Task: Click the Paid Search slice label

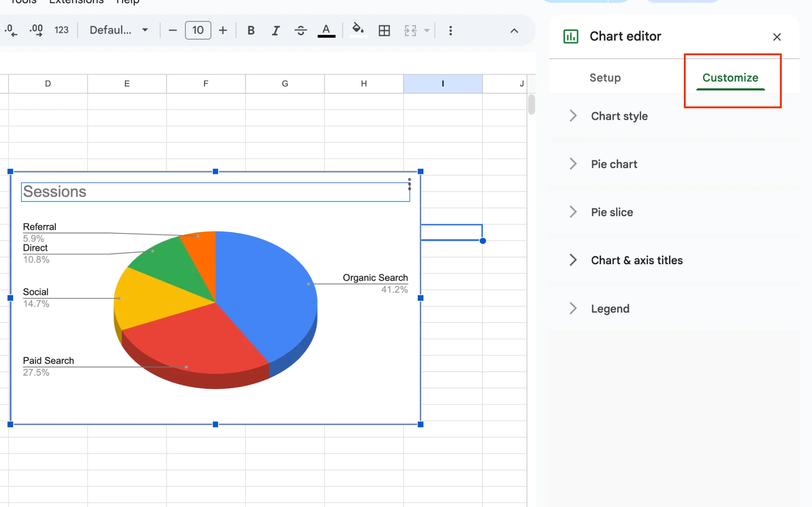Action: (48, 361)
